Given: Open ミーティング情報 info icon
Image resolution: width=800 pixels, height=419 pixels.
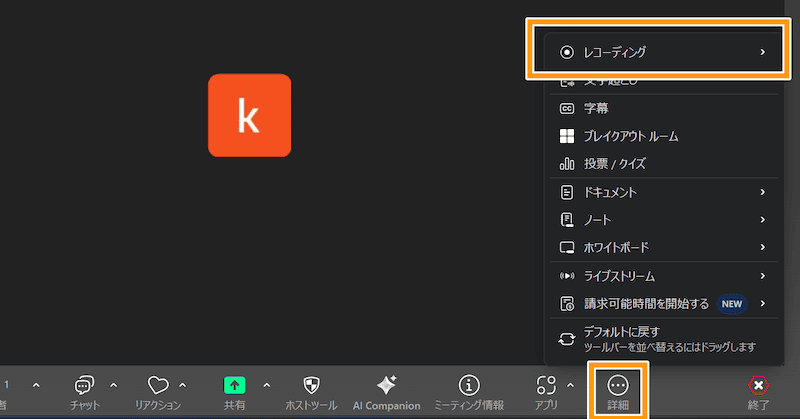Looking at the screenshot, I should tap(469, 385).
